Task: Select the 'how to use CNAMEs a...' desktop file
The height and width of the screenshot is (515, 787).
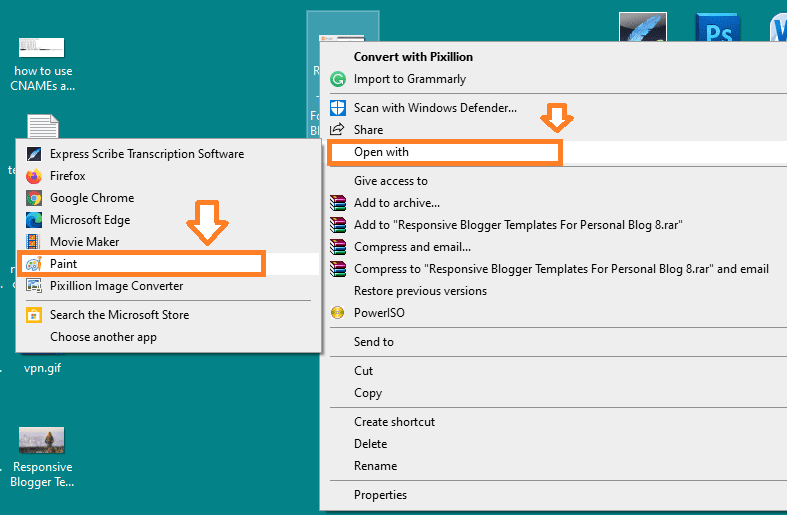Action: click(42, 64)
